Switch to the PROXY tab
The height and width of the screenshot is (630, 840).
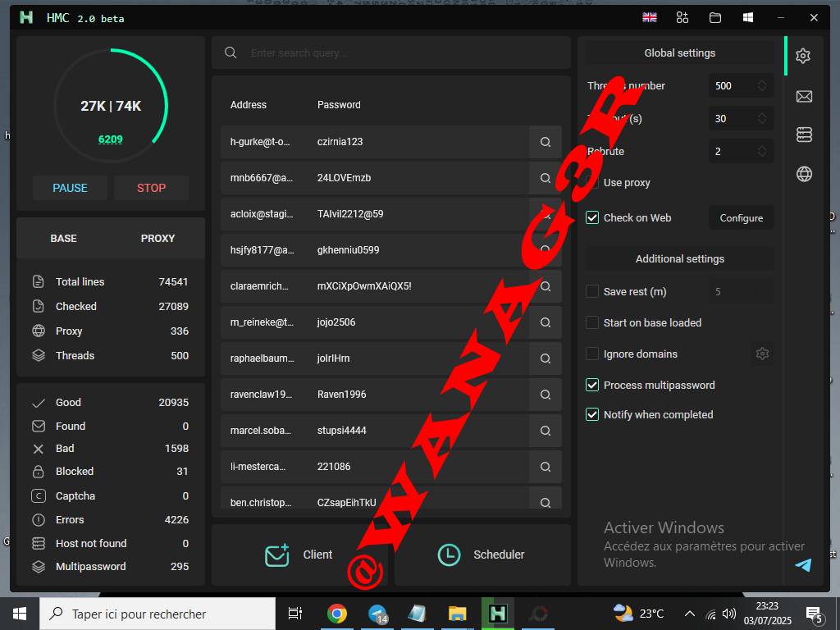click(x=157, y=239)
